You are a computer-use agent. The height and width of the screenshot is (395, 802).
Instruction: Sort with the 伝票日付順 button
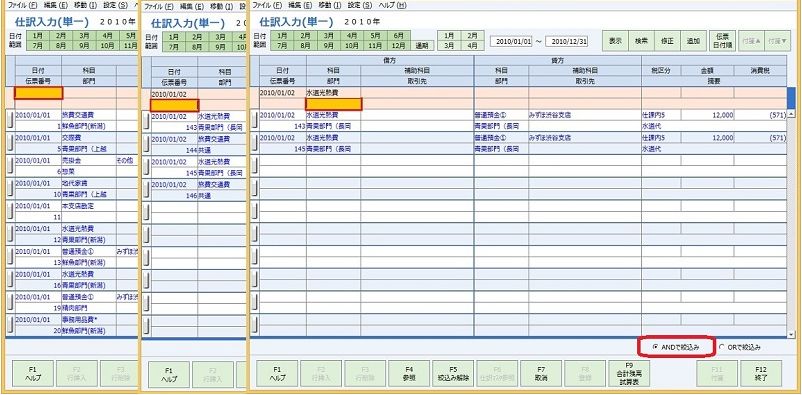[722, 41]
